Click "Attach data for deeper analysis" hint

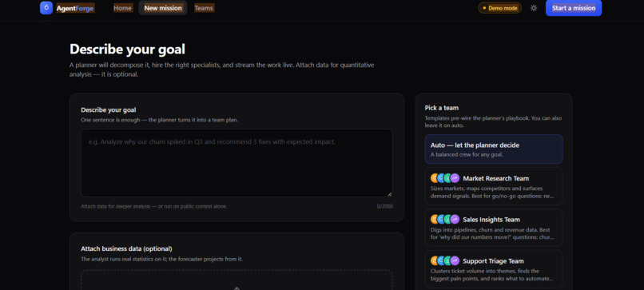[154, 206]
